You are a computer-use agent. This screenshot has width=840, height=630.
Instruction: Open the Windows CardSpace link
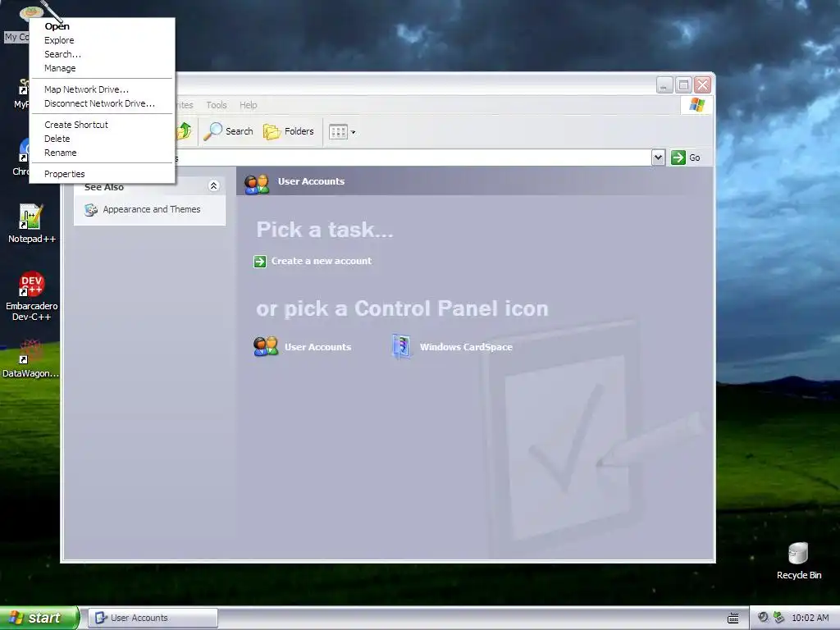tap(466, 347)
